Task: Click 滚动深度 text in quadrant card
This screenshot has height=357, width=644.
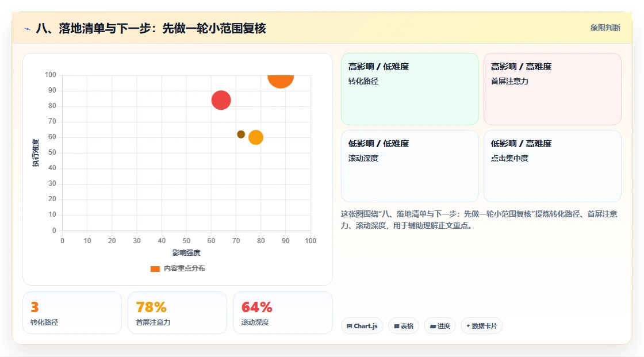Action: click(x=363, y=158)
